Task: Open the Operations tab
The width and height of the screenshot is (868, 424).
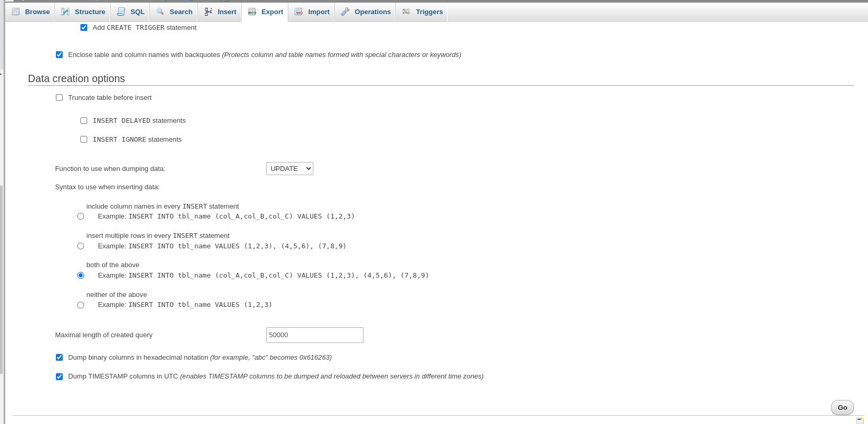Action: (x=366, y=12)
